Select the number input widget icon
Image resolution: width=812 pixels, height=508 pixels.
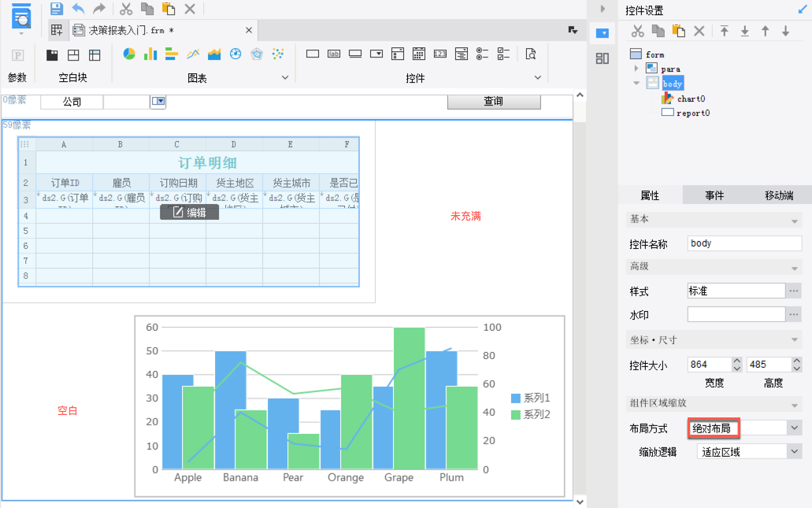[x=440, y=54]
